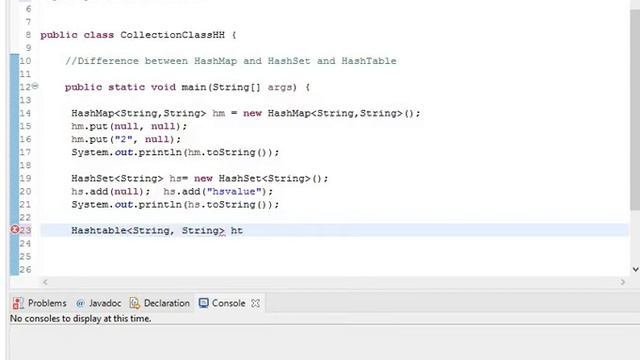Place cursor on the main method declaration
Image resolution: width=640 pixels, height=360 pixels.
click(x=187, y=87)
